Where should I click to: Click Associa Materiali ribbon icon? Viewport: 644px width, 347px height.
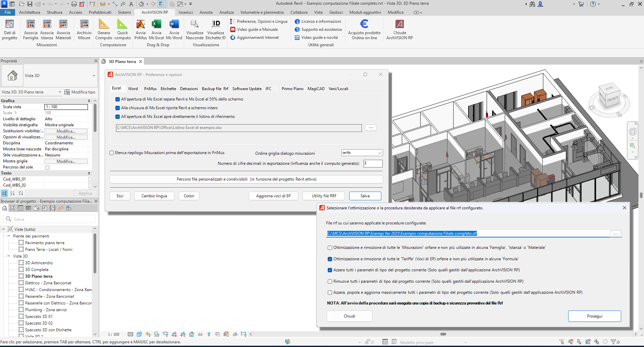tap(63, 29)
